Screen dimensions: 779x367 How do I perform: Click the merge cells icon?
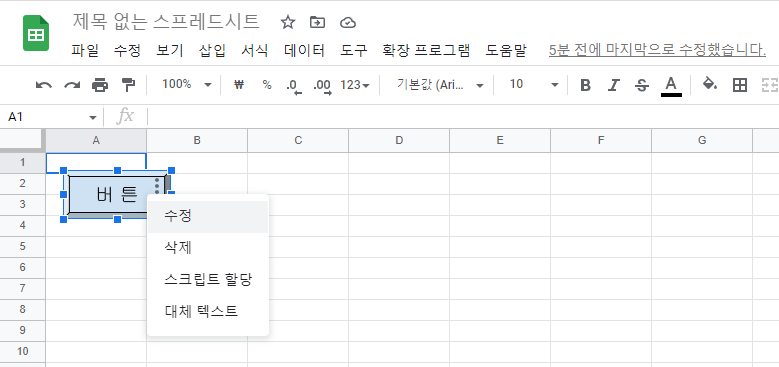770,85
